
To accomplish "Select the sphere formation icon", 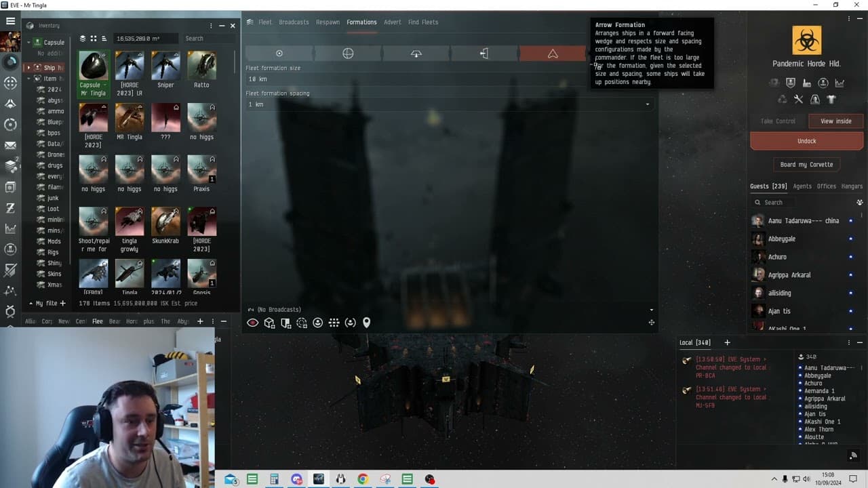I will [x=348, y=54].
